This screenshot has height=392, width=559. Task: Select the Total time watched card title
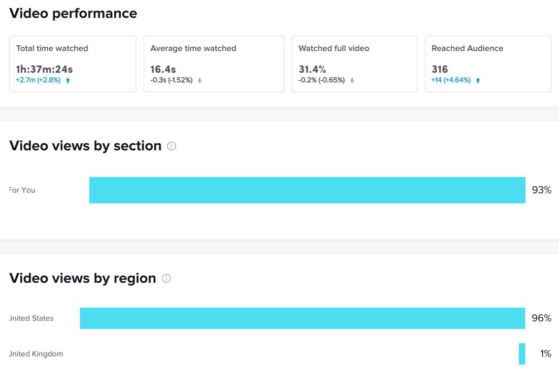[x=52, y=48]
